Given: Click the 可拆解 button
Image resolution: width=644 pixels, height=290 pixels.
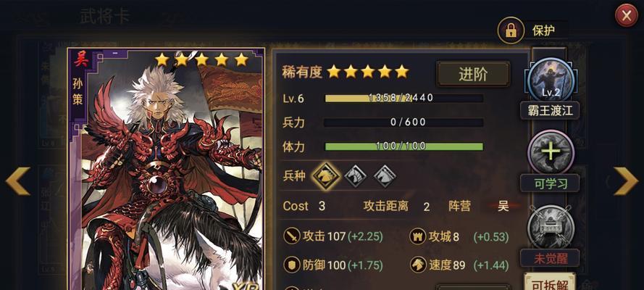Looking at the screenshot, I should [550, 283].
